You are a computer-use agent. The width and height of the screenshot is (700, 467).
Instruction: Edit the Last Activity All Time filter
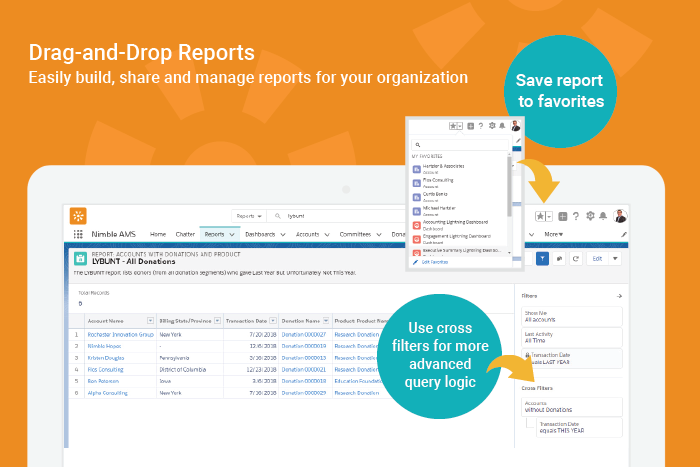(x=572, y=338)
